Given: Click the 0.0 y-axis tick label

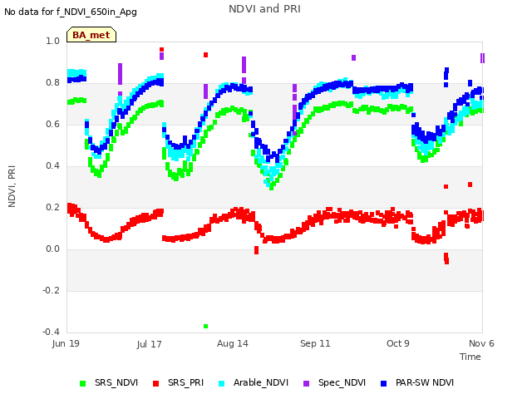Looking at the screenshot, I should click(52, 249).
